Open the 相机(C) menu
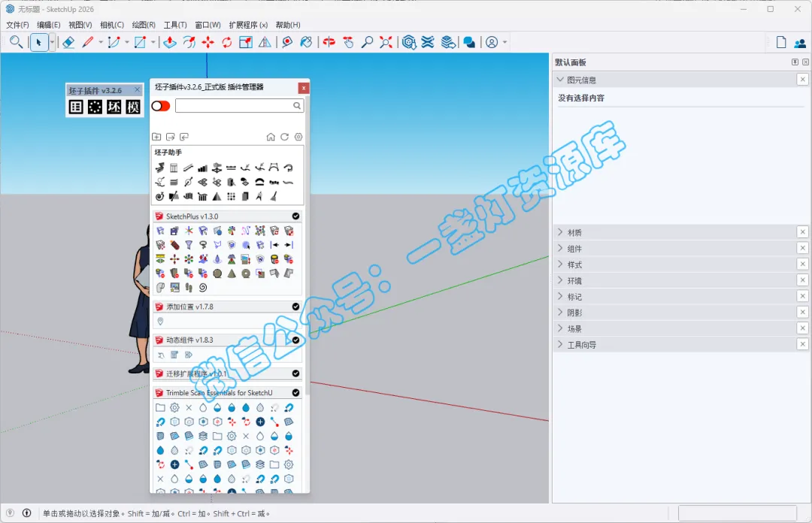This screenshot has height=523, width=812. tap(112, 25)
